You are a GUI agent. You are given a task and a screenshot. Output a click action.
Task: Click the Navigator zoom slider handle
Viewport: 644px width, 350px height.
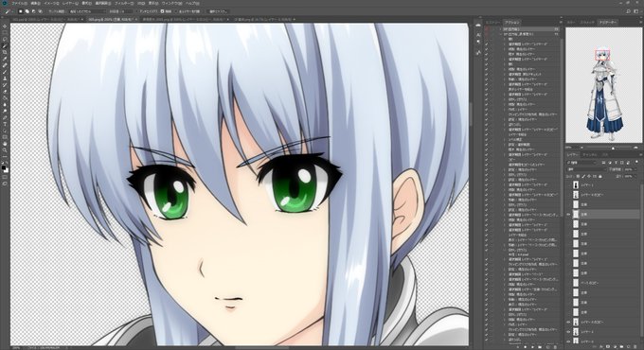click(613, 148)
